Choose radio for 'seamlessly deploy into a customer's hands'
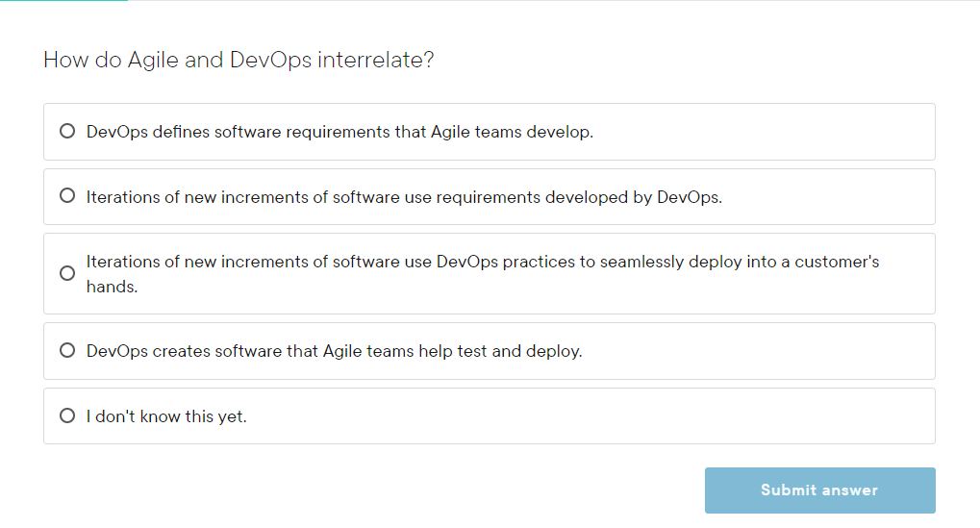This screenshot has height=528, width=980. tap(67, 274)
